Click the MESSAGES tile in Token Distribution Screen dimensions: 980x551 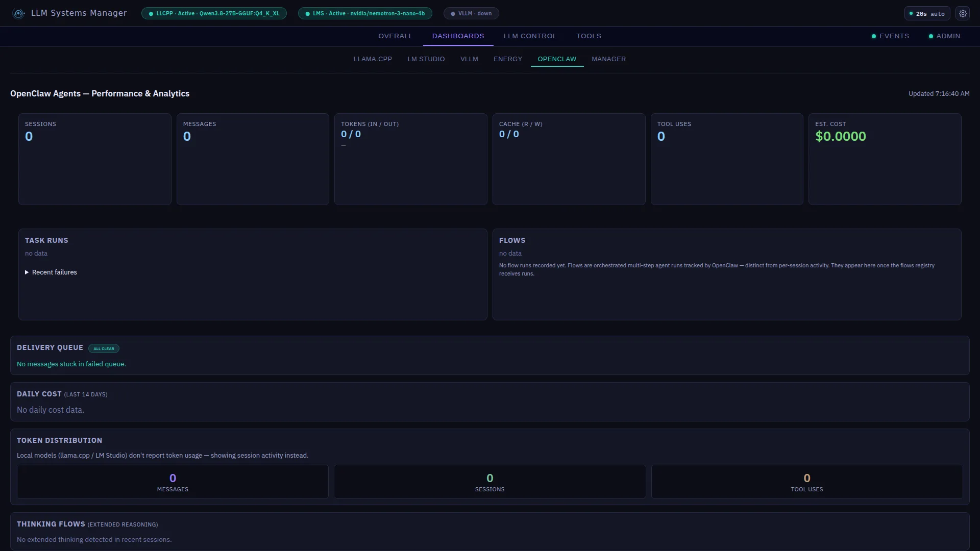click(173, 482)
